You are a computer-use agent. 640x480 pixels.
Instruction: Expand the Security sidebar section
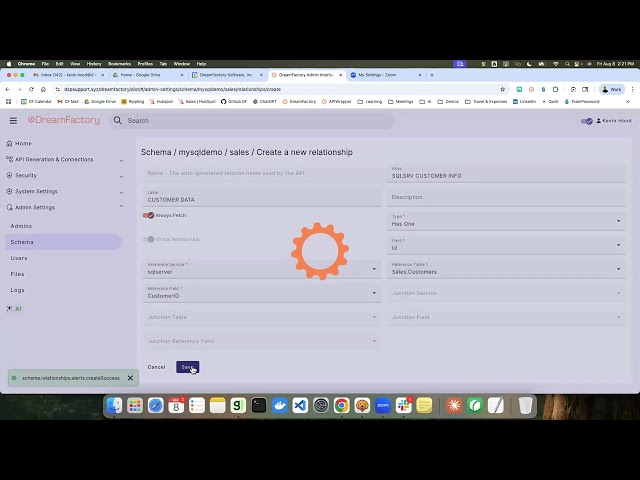64,176
